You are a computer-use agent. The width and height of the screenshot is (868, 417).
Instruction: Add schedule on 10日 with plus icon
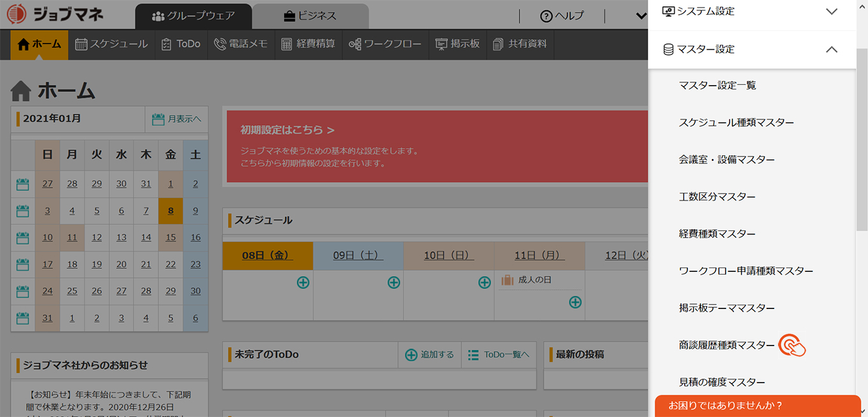click(484, 282)
